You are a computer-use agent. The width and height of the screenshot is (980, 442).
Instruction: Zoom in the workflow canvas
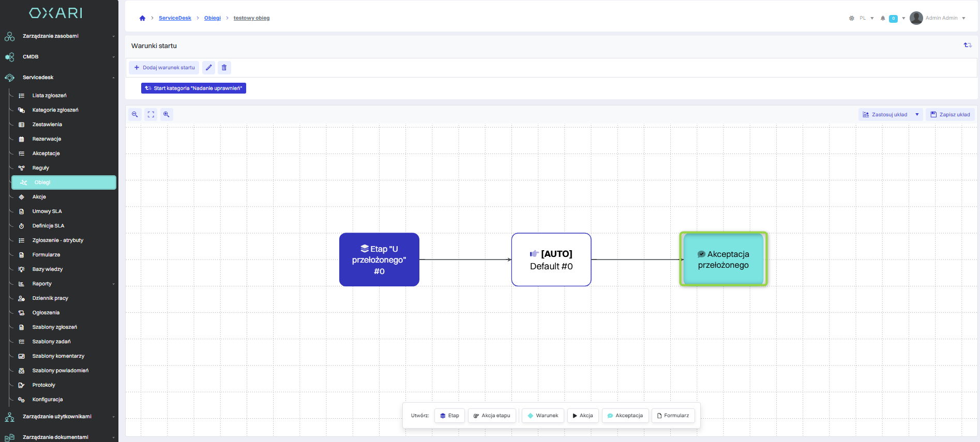[x=167, y=115]
